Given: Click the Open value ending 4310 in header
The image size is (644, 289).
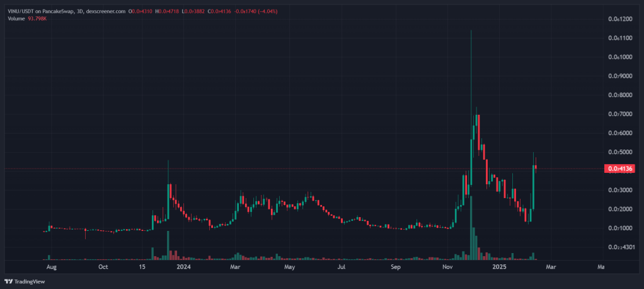Looking at the screenshot, I should [x=141, y=11].
